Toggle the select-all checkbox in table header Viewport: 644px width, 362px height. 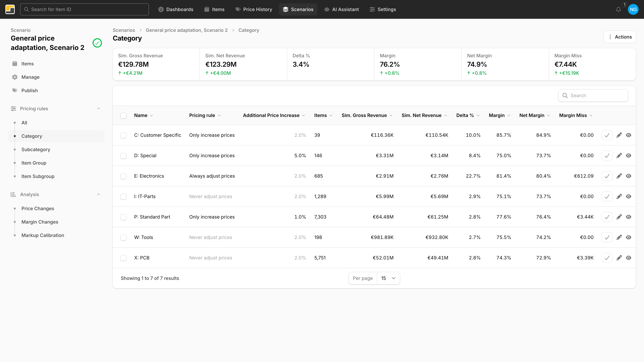123,115
